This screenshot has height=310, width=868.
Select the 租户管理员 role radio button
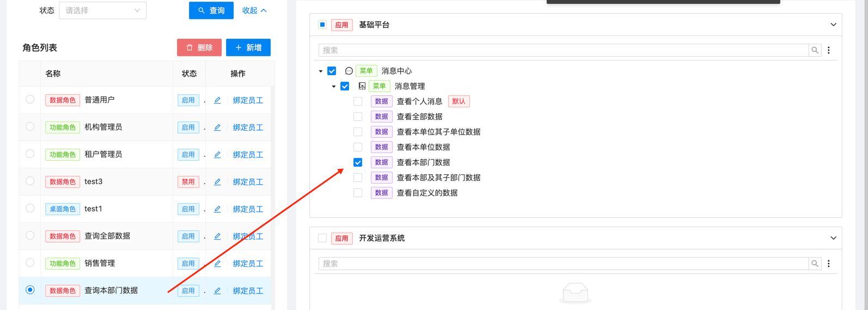click(30, 154)
